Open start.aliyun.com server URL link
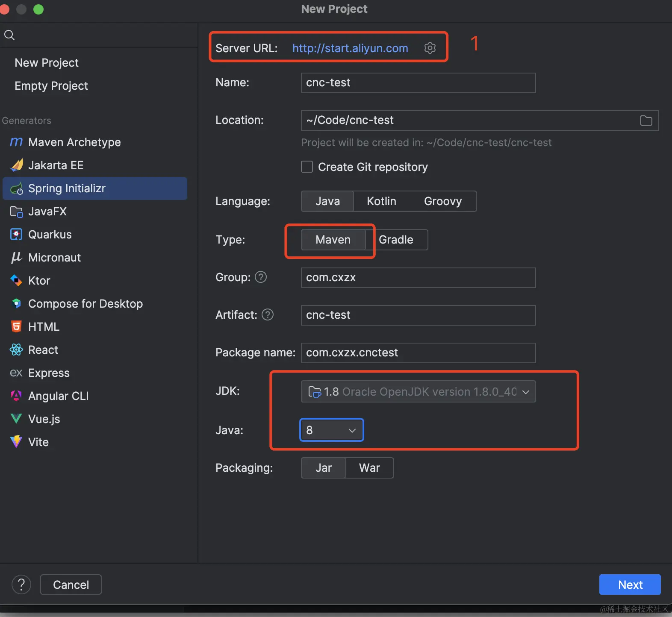672x617 pixels. pyautogui.click(x=350, y=48)
